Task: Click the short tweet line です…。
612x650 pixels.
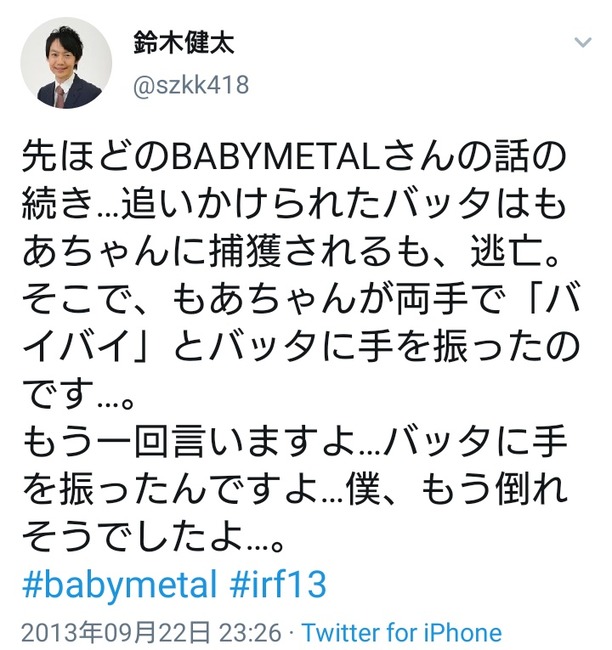Action: coord(78,393)
